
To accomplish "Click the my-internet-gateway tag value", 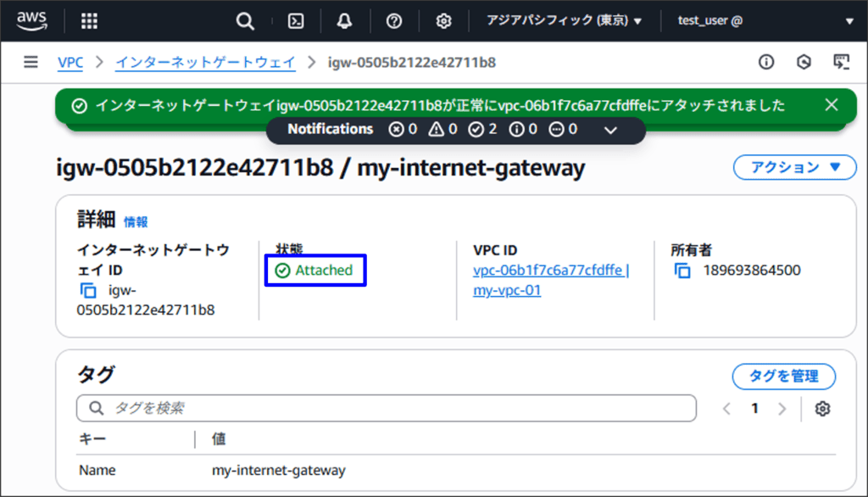I will coord(278,471).
